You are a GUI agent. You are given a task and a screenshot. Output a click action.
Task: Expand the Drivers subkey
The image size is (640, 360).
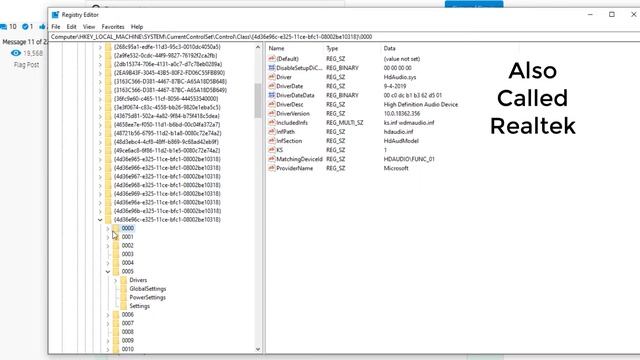(116, 280)
